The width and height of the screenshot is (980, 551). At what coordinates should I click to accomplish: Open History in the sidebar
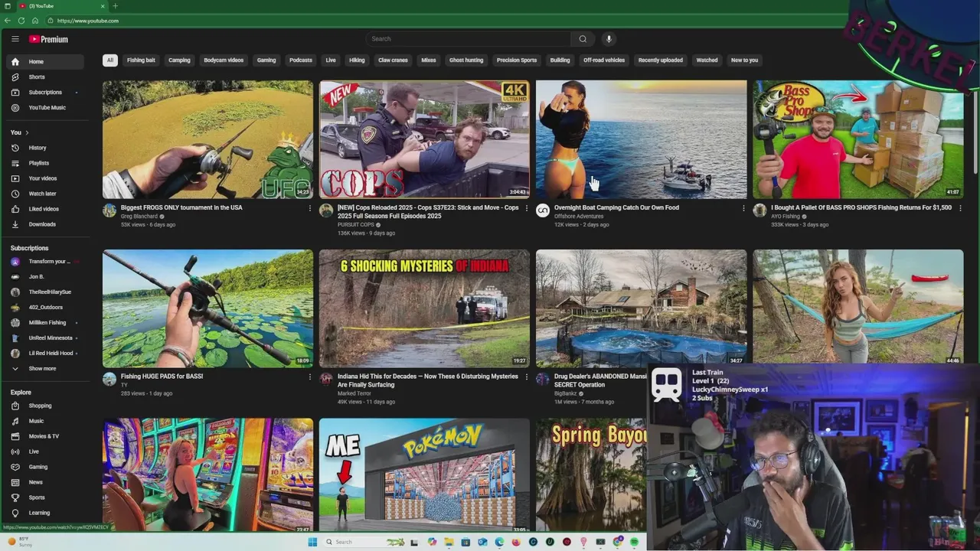coord(46,148)
